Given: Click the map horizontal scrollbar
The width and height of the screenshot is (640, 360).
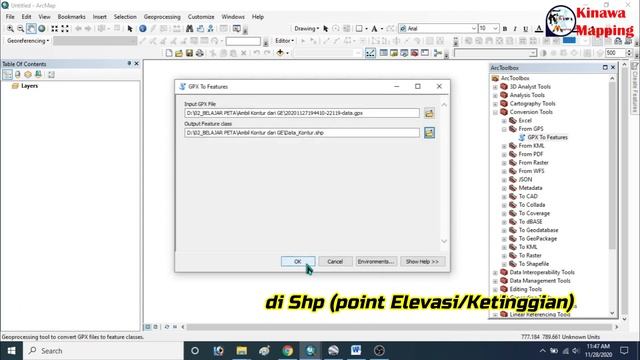Looking at the screenshot, I should [x=400, y=327].
